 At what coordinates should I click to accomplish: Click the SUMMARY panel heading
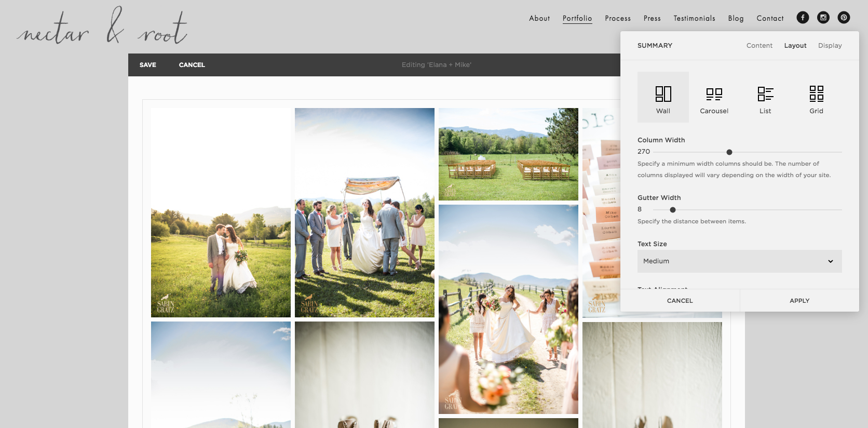point(655,46)
